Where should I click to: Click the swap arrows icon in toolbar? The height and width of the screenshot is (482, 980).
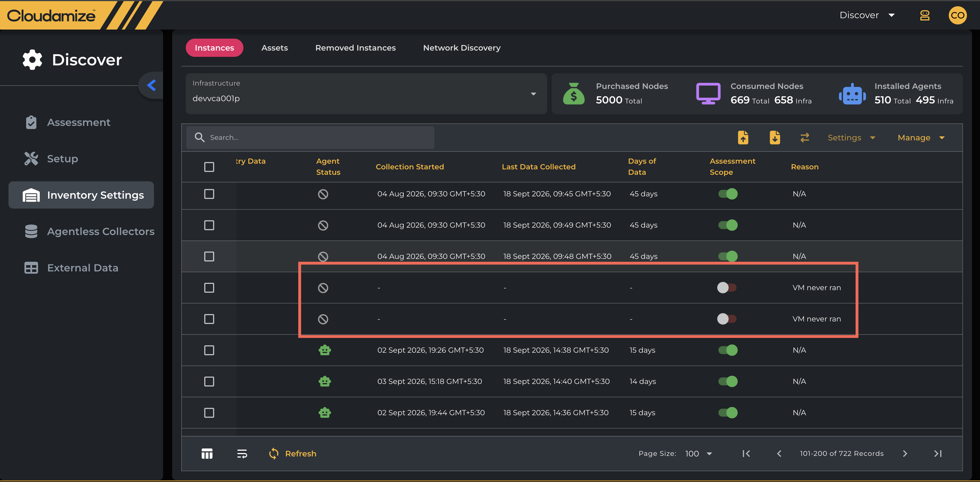pos(805,138)
